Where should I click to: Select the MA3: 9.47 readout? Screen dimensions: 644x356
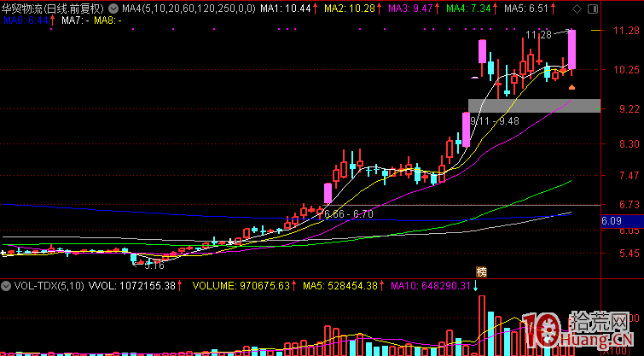(410, 9)
